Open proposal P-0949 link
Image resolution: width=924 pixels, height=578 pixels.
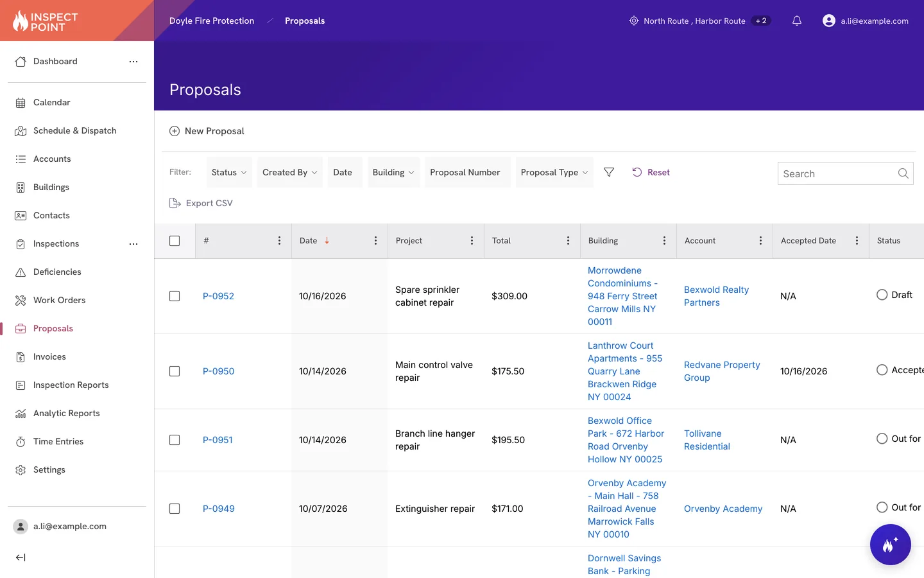tap(219, 509)
